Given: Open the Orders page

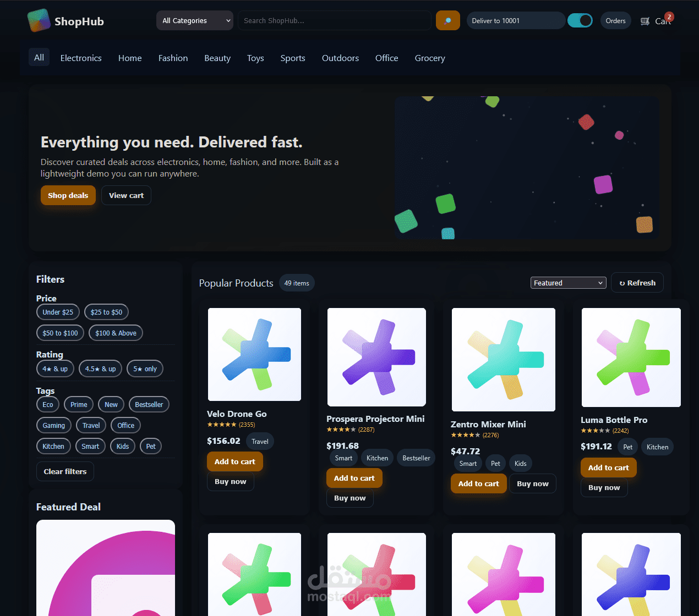Looking at the screenshot, I should 616,21.
